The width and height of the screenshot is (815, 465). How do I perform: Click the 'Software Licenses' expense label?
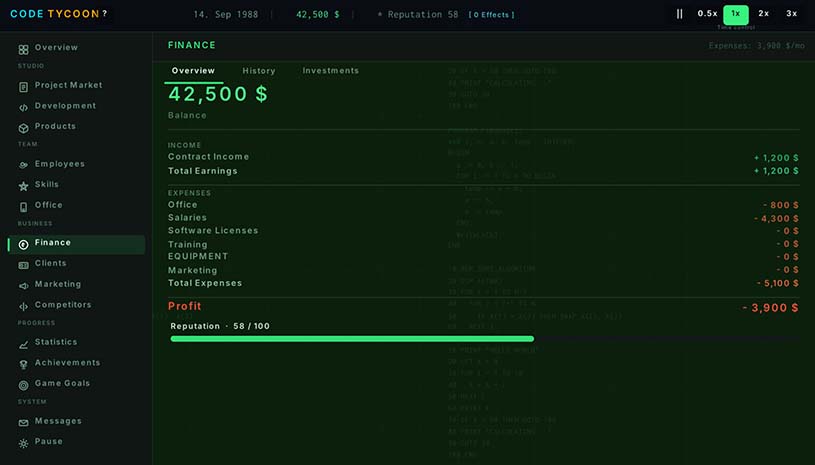(213, 231)
